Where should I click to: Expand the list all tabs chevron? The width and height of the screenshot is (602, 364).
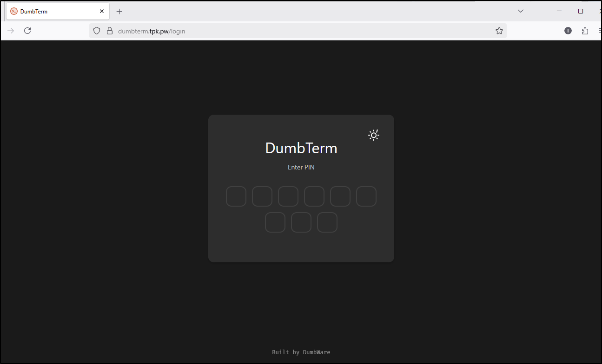pyautogui.click(x=521, y=11)
